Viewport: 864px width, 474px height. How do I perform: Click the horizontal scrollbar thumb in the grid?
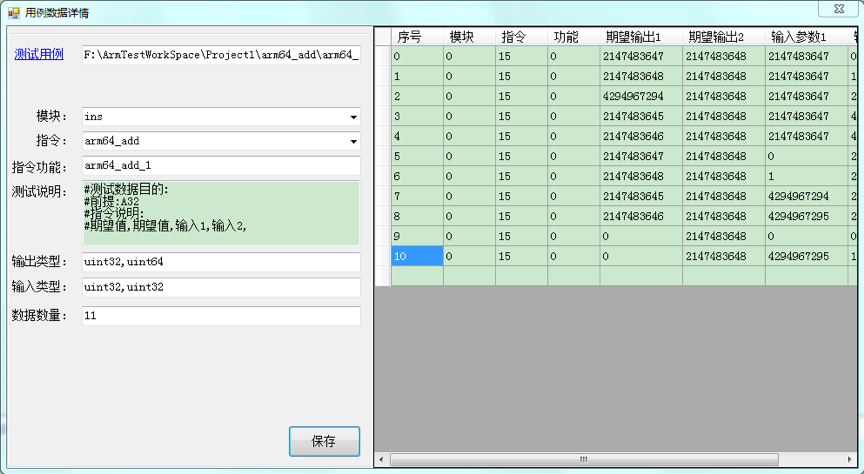[x=585, y=460]
